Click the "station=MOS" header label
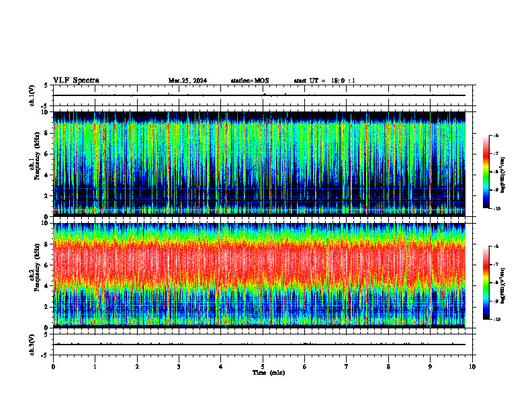Viewport: 532px width, 411px height. (250, 81)
